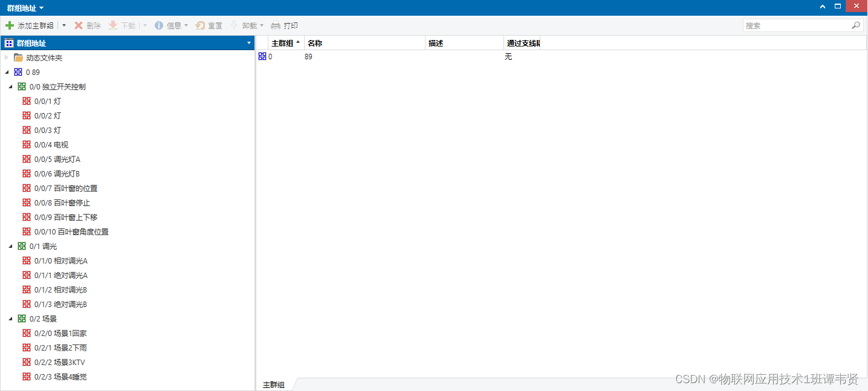Select 0/2/2 场景3KTV in tree
The image size is (868, 391).
[59, 362]
